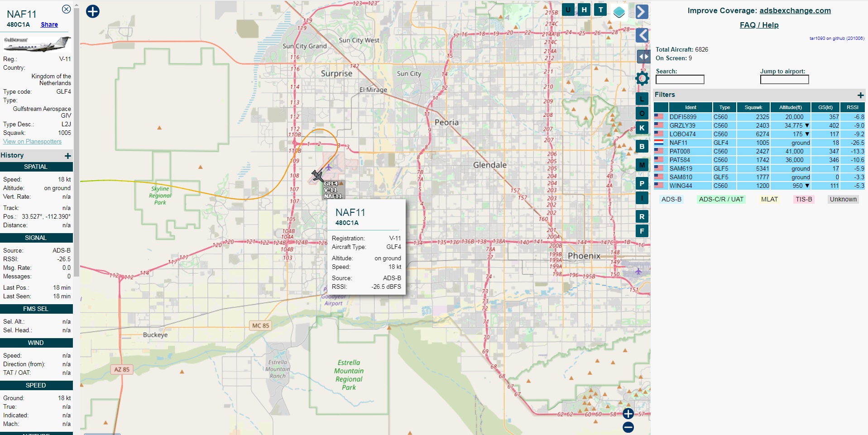Viewport: 868px width, 435px height.
Task: Close the NAF11 selected aircraft panel
Action: pos(66,9)
